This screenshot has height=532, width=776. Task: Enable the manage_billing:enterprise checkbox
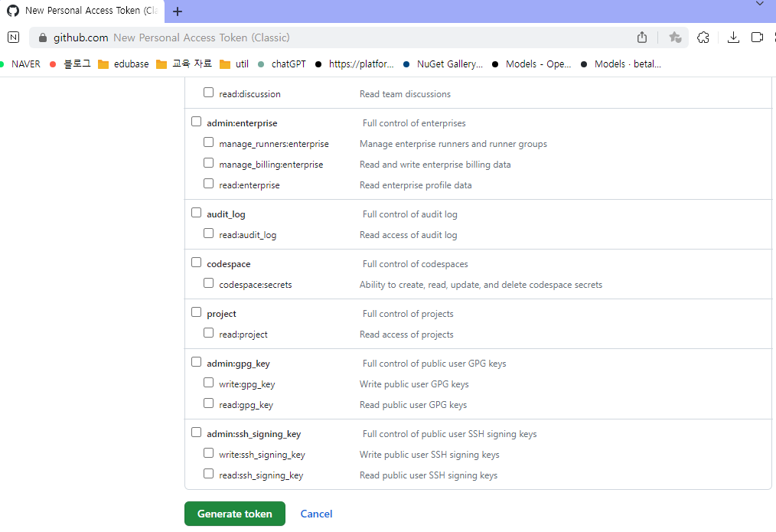point(208,163)
